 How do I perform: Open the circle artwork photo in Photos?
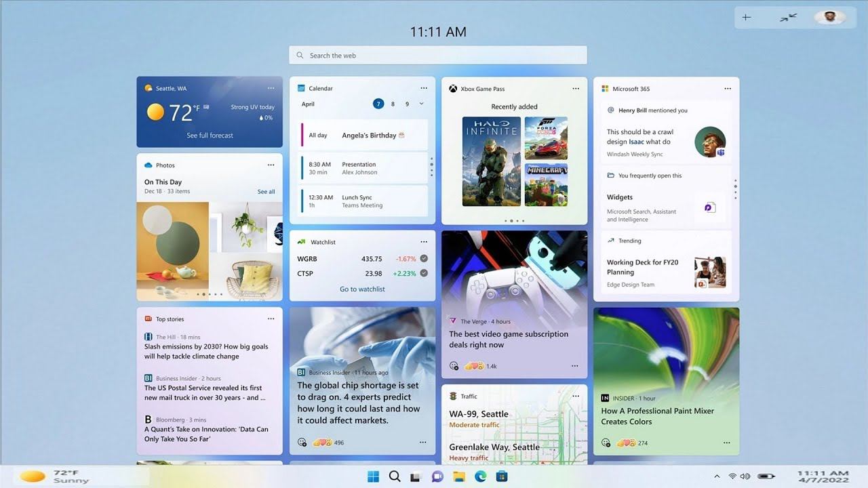click(x=172, y=251)
